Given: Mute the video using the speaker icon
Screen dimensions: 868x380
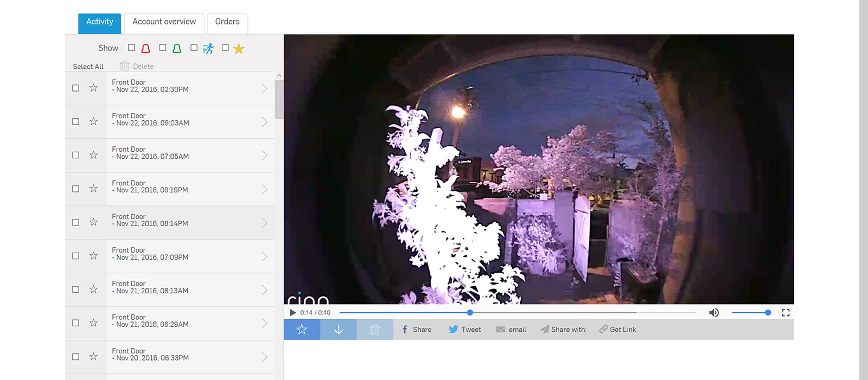Looking at the screenshot, I should tap(714, 313).
